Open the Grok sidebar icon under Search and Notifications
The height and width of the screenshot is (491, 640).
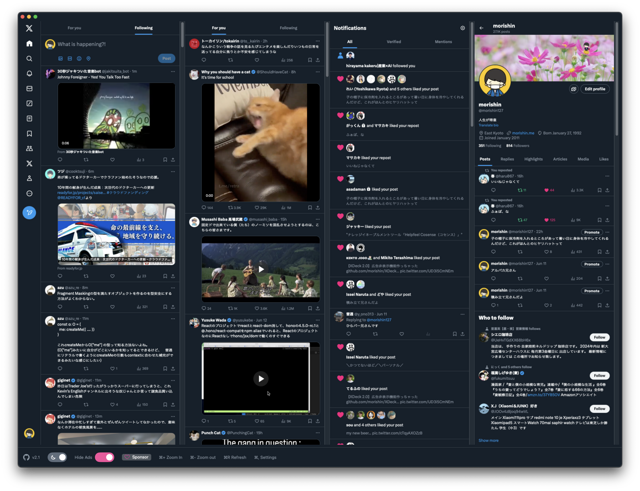(x=29, y=103)
